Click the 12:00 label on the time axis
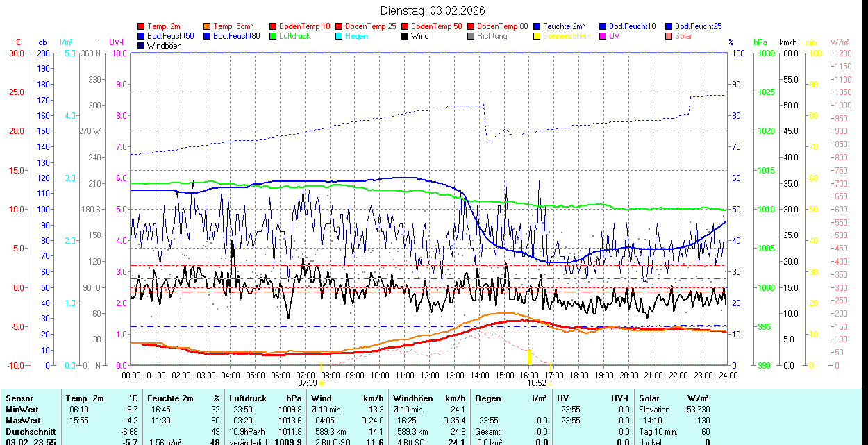This screenshot has height=445, width=868. pyautogui.click(x=429, y=375)
